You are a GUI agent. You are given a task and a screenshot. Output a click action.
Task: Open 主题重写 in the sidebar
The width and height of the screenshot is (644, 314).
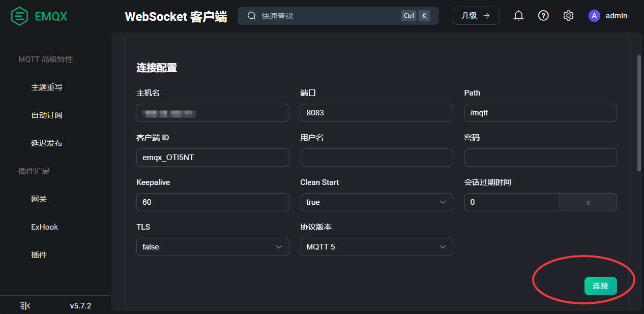(47, 87)
